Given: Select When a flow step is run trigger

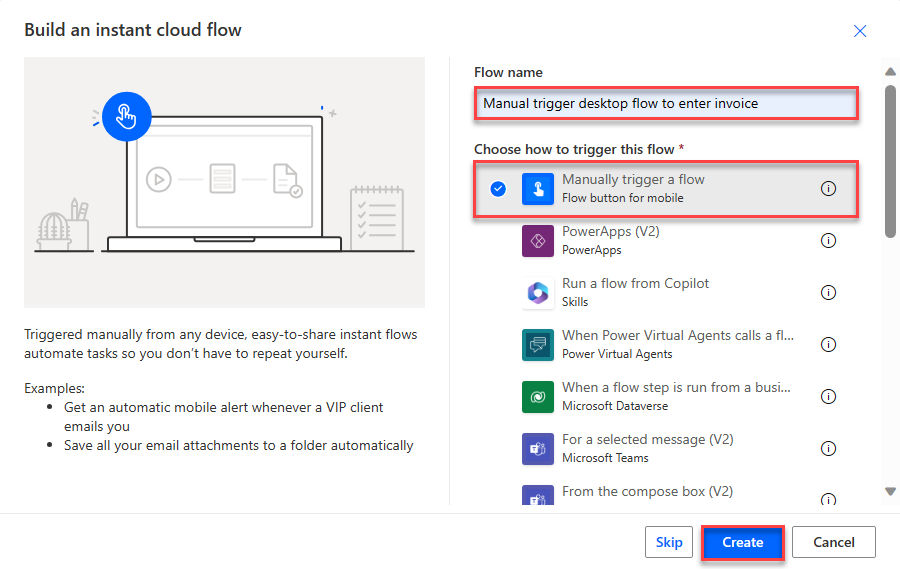Looking at the screenshot, I should coord(666,396).
